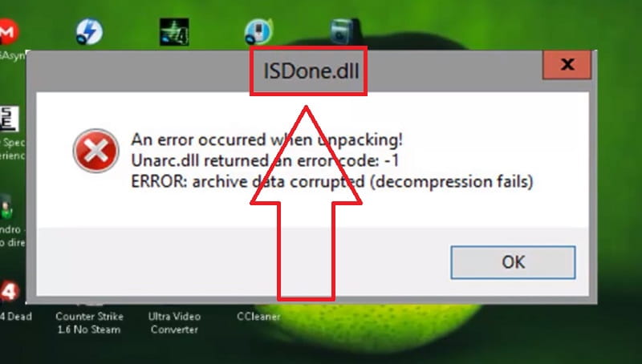642x364 pixels.
Task: Select the SE icon on desktop edge
Action: click(x=9, y=119)
